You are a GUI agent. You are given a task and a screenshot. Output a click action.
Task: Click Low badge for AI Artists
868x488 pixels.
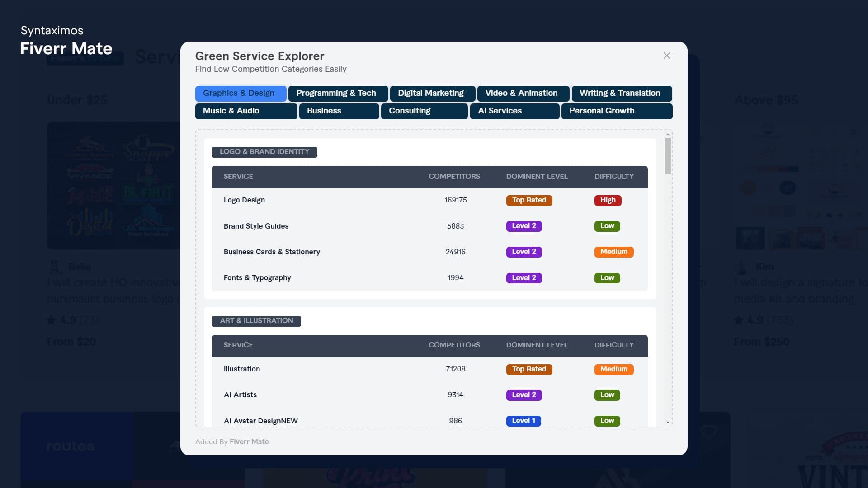(x=607, y=395)
